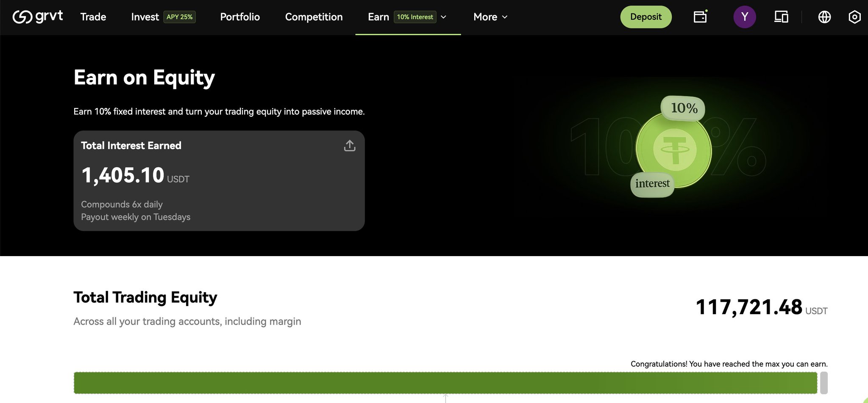
Task: Click the Compounds 6x daily text
Action: click(122, 204)
